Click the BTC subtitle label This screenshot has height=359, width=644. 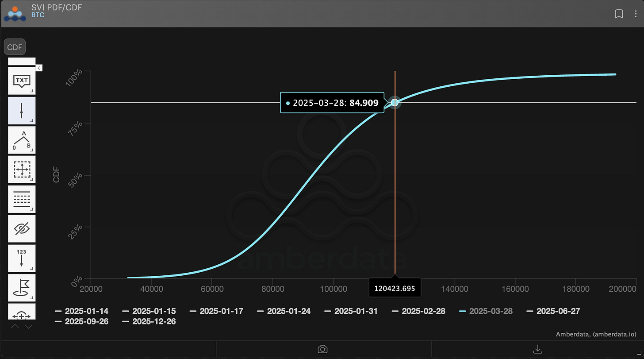point(38,15)
